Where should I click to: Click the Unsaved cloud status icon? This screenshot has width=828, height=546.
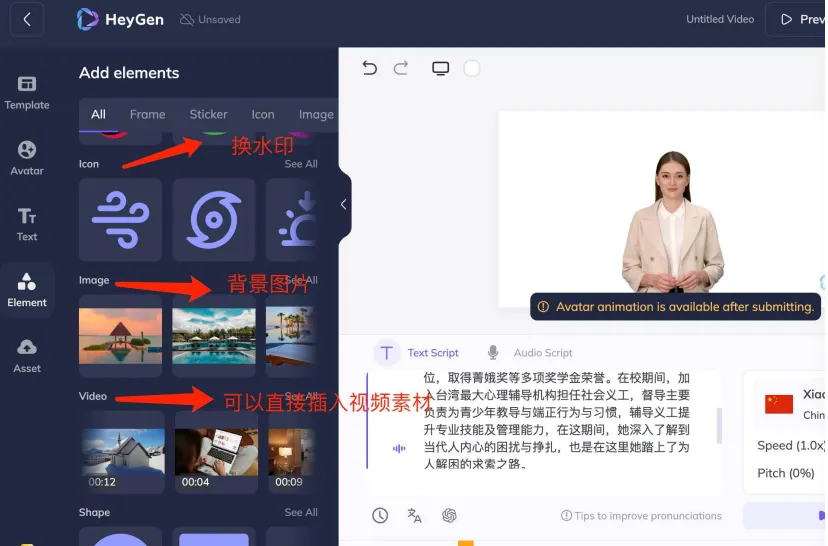click(187, 20)
